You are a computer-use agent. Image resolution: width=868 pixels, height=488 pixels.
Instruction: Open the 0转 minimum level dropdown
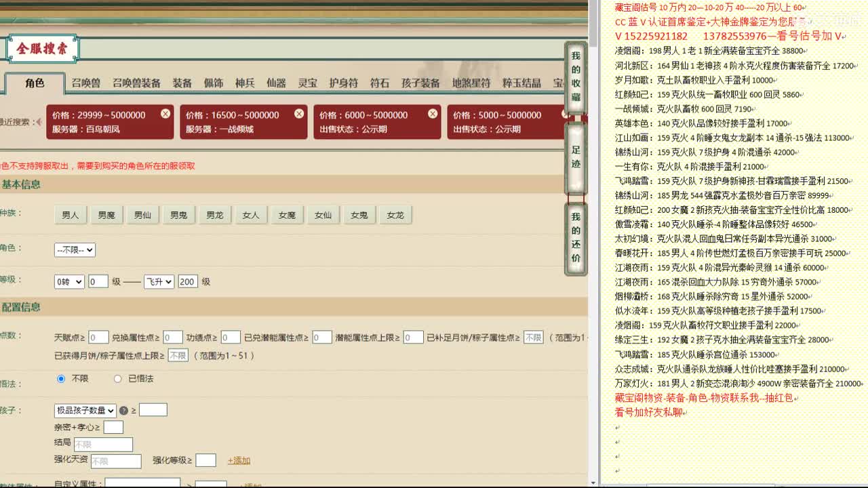tap(69, 281)
